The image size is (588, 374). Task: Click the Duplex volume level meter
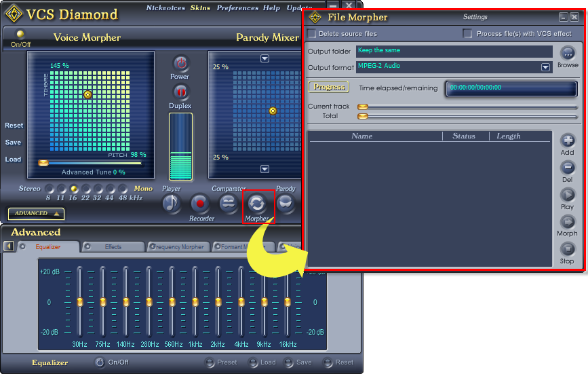coord(181,147)
